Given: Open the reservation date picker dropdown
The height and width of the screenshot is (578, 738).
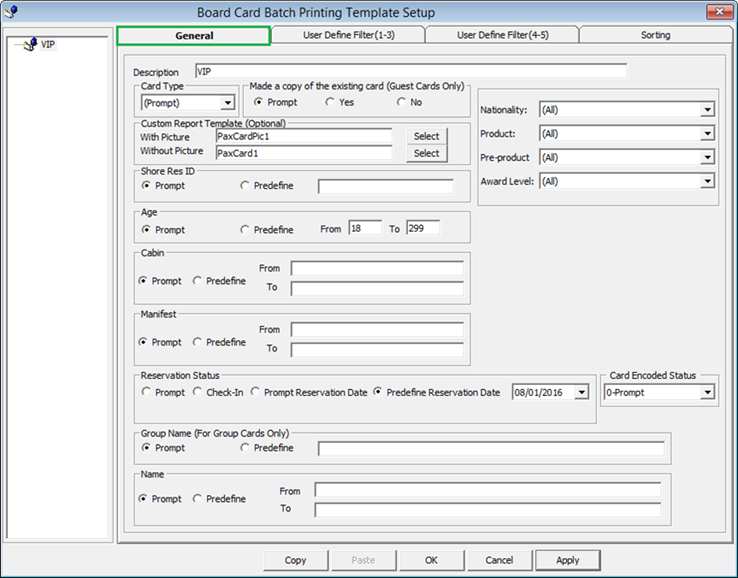Looking at the screenshot, I should coord(582,393).
